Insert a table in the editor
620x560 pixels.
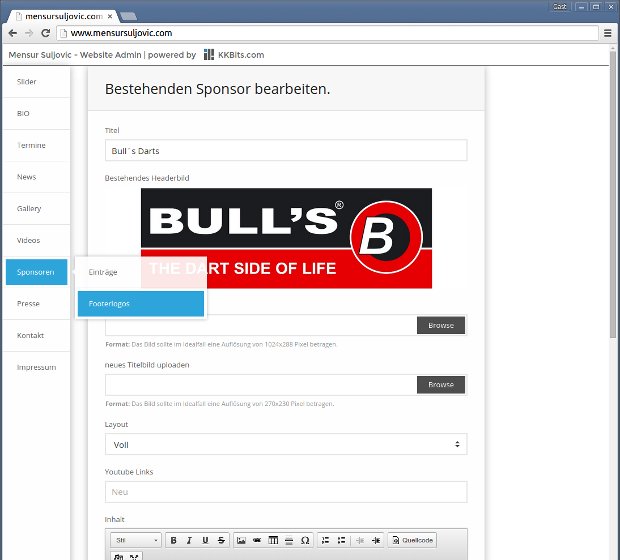tap(273, 540)
